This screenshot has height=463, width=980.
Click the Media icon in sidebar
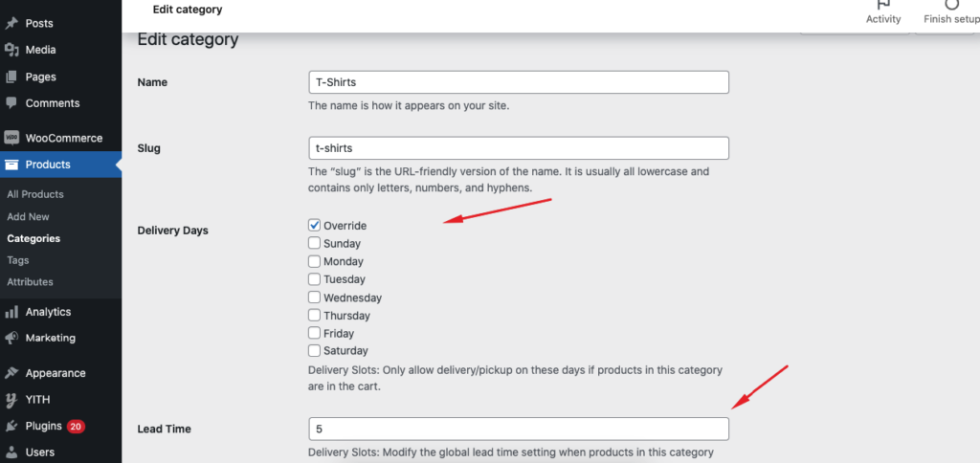pyautogui.click(x=11, y=50)
